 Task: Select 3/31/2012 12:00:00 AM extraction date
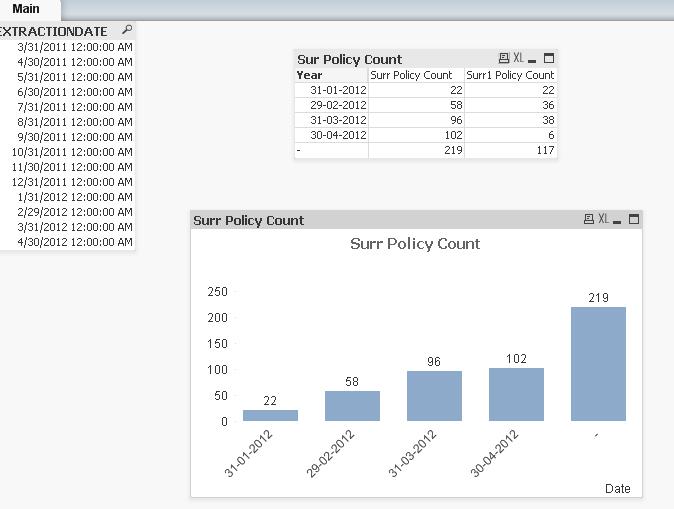click(x=67, y=227)
